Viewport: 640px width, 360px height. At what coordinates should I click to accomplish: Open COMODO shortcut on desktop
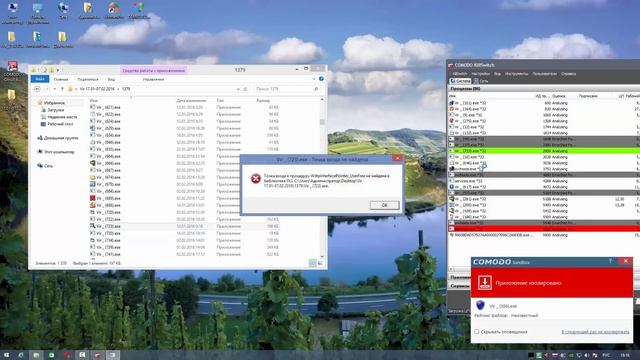[12, 70]
